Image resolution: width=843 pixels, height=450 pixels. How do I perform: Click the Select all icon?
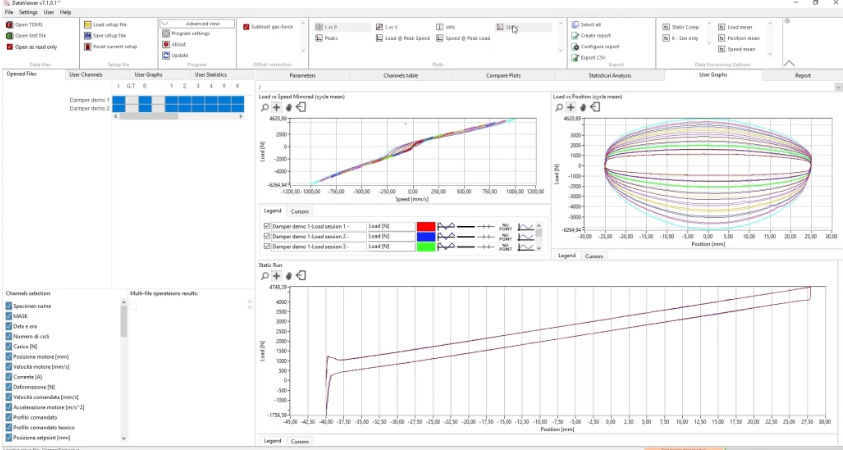[575, 25]
